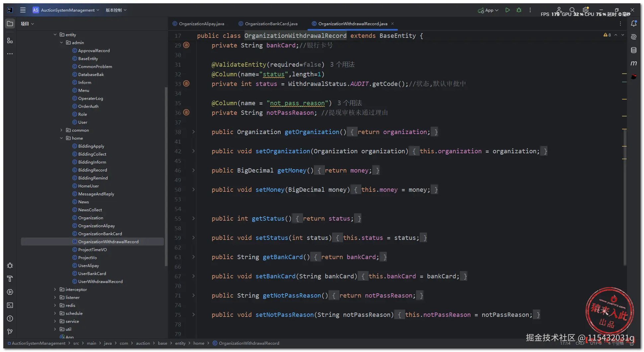Collapse the home folder
Screen dimensions: 644x352
click(61, 138)
